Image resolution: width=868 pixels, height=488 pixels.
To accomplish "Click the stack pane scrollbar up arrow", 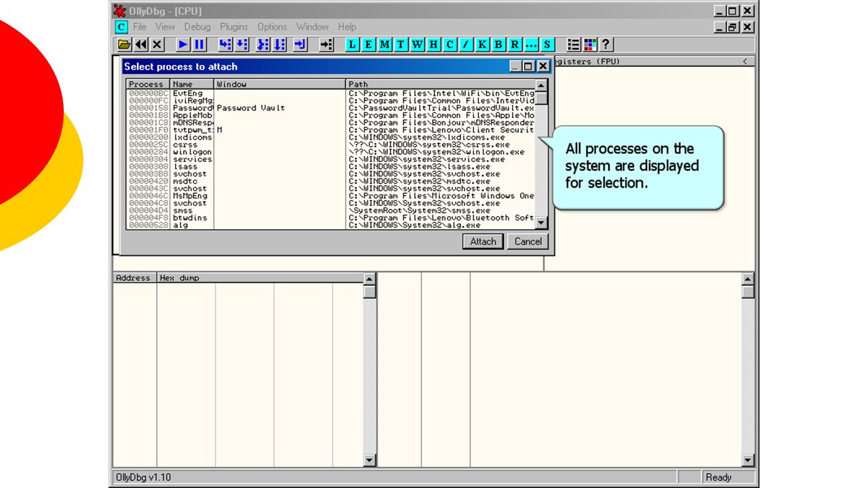I will [x=748, y=279].
